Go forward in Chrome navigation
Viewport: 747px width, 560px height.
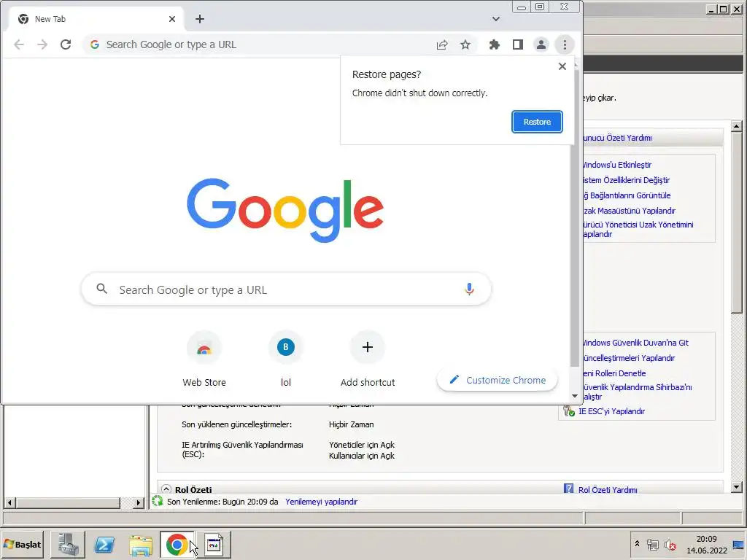click(42, 44)
